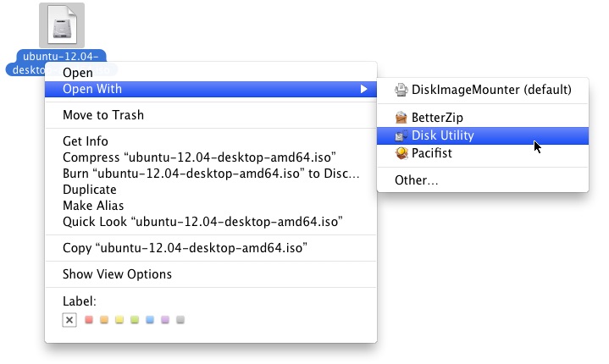Screen dimensions: 609x364
Task: Apply the yellow label color
Action: (x=119, y=319)
